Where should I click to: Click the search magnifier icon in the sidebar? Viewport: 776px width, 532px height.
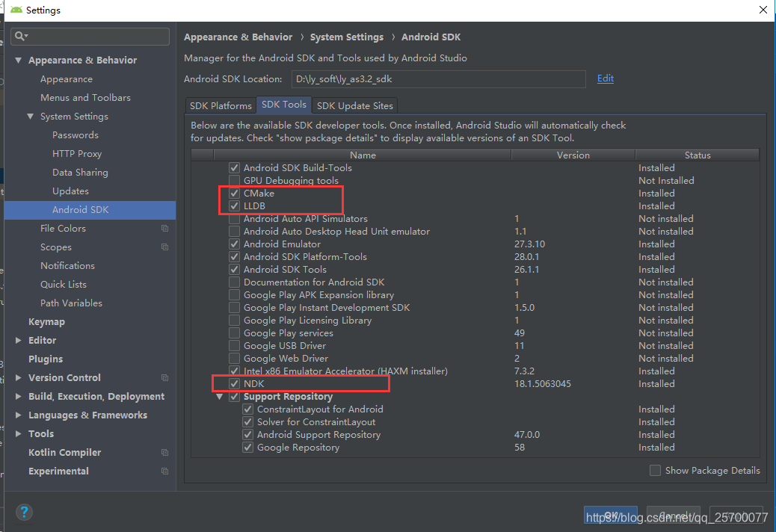click(21, 36)
